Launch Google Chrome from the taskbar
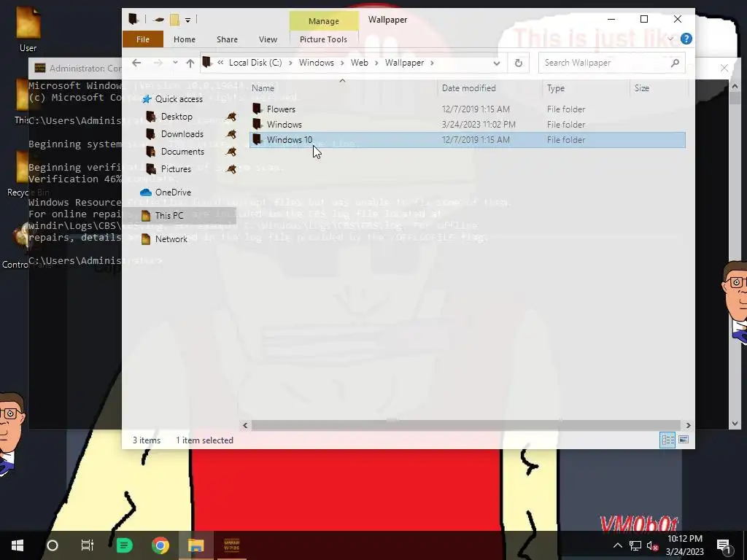This screenshot has width=747, height=560. (160, 545)
